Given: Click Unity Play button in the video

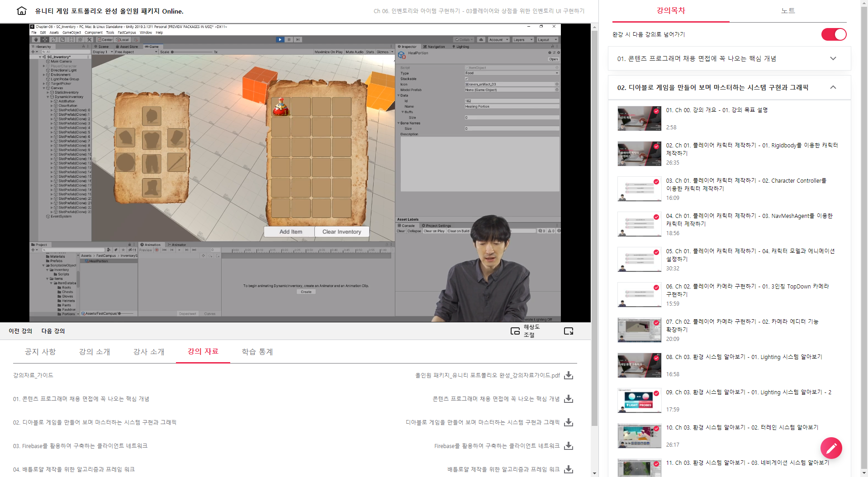Looking at the screenshot, I should (x=280, y=39).
